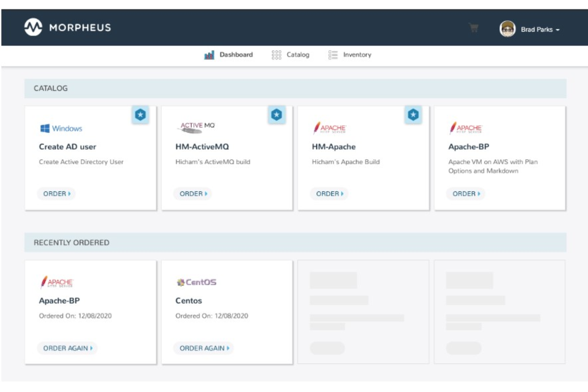Click the Apache logo on HM-Apache card
This screenshot has height=392, width=588.
(329, 128)
